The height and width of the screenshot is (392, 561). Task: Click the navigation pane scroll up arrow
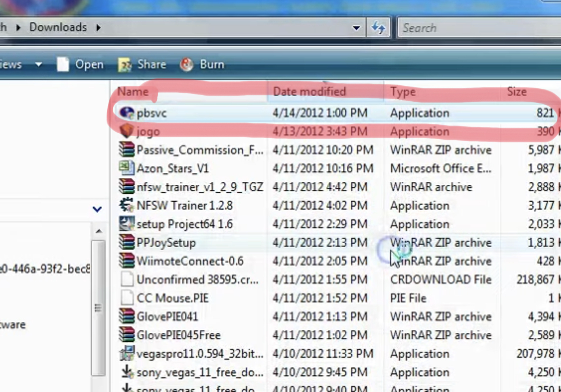(99, 231)
